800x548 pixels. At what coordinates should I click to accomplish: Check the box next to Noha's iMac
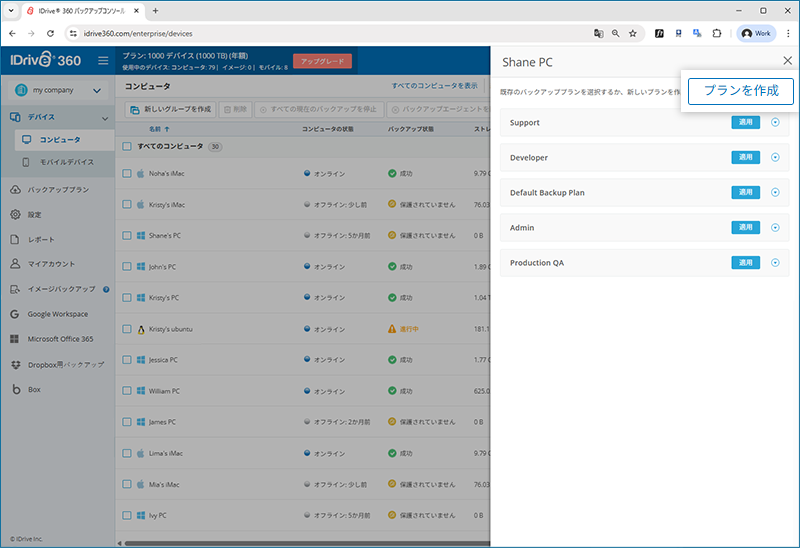(x=127, y=174)
